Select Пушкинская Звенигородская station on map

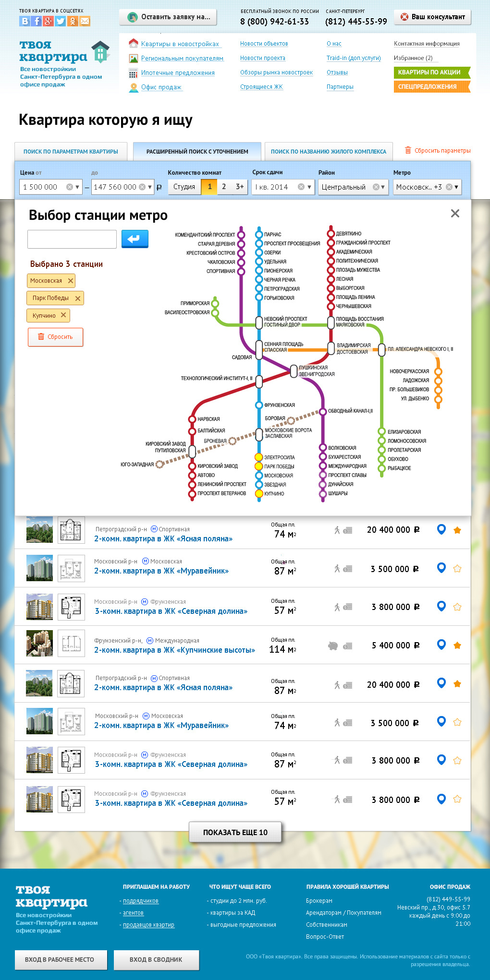pyautogui.click(x=294, y=371)
